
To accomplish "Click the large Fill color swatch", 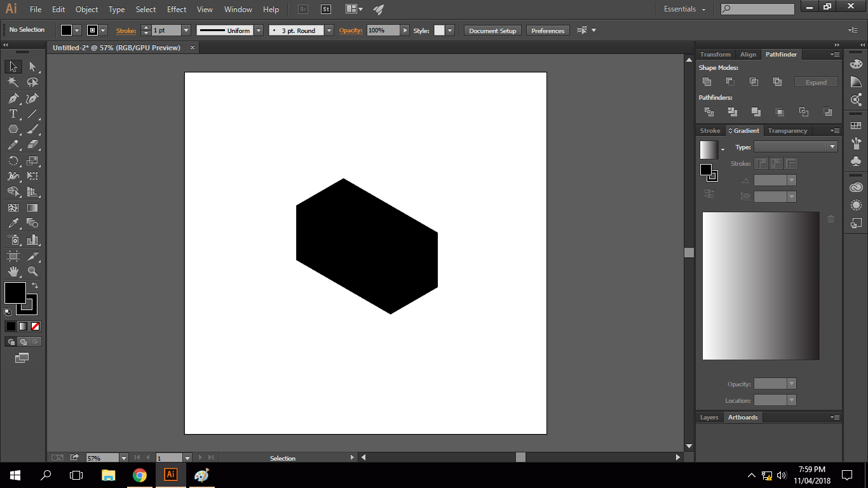I will (x=15, y=293).
